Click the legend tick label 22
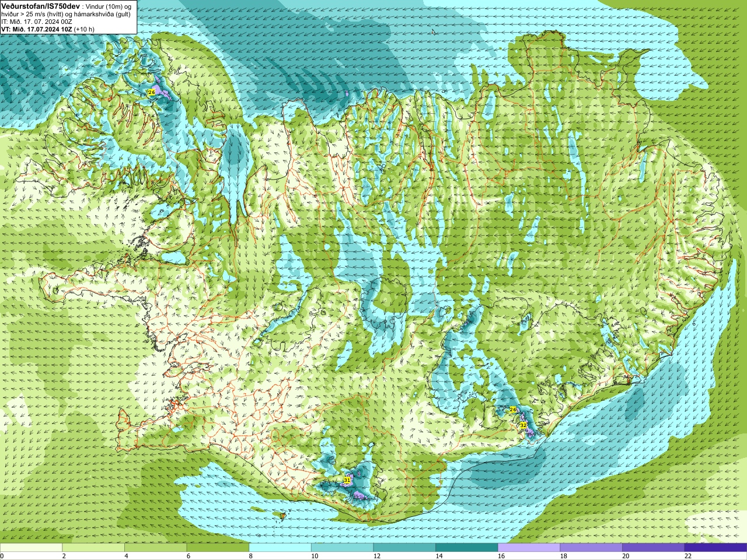 point(688,556)
